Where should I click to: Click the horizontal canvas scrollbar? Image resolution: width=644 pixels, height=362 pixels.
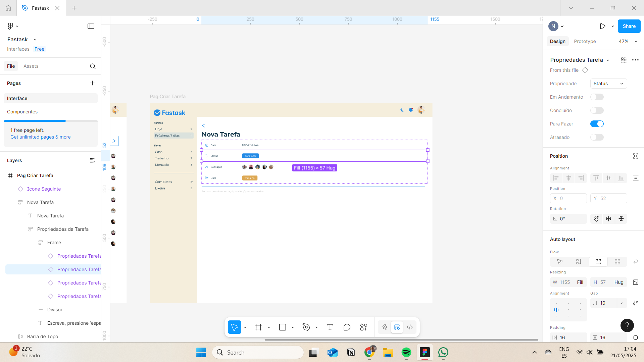click(401, 340)
